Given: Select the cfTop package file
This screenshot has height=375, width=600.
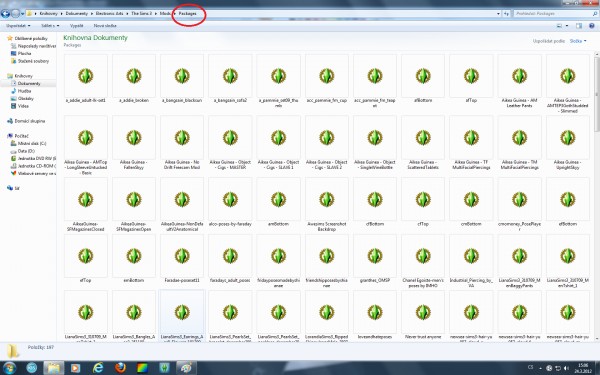Looking at the screenshot, I should pyautogui.click(x=423, y=202).
